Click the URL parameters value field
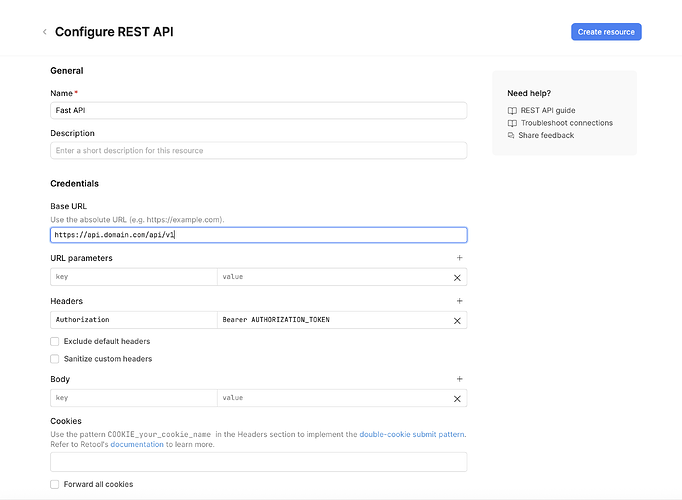 334,277
